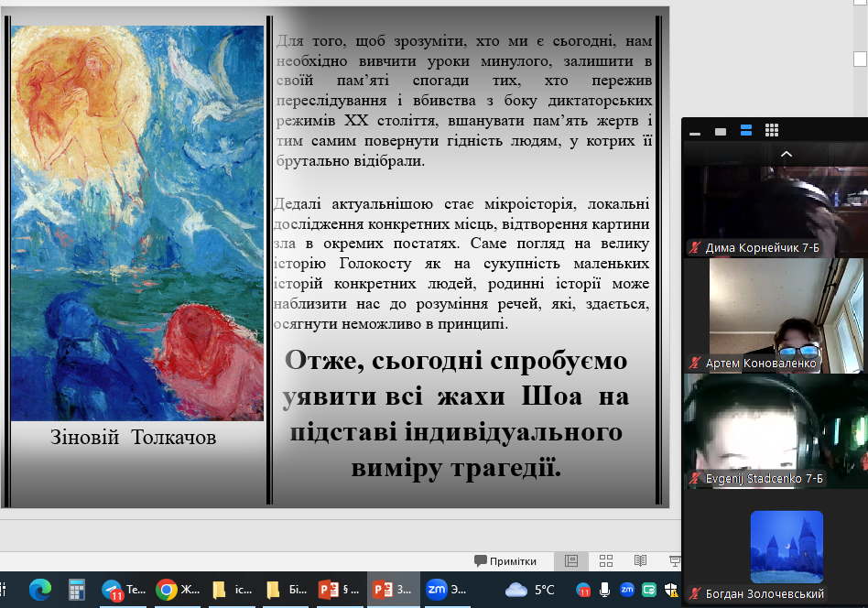Switch Zoom panel to single-video view
Image resolution: width=868 pixels, height=608 pixels.
[721, 132]
